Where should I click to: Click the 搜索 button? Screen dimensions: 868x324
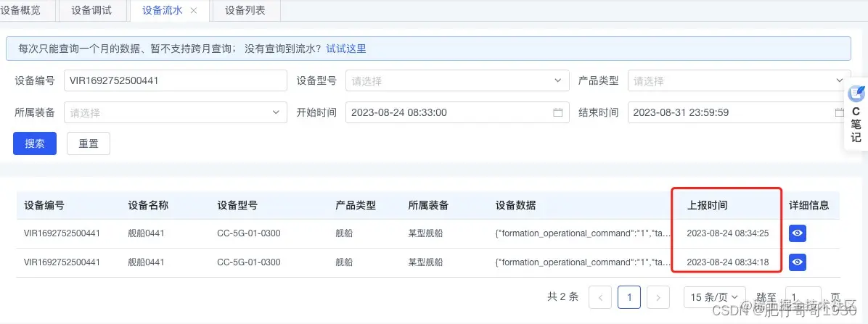click(35, 144)
